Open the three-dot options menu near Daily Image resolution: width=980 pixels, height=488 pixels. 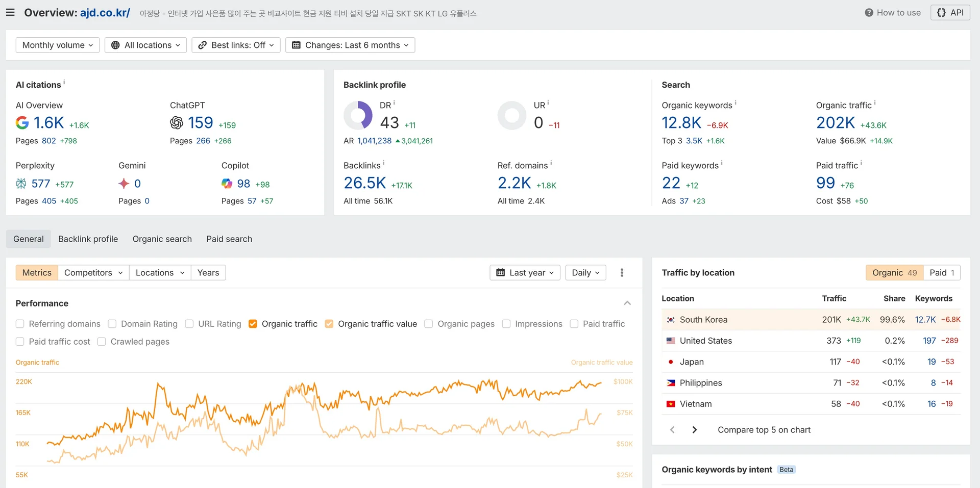point(622,272)
